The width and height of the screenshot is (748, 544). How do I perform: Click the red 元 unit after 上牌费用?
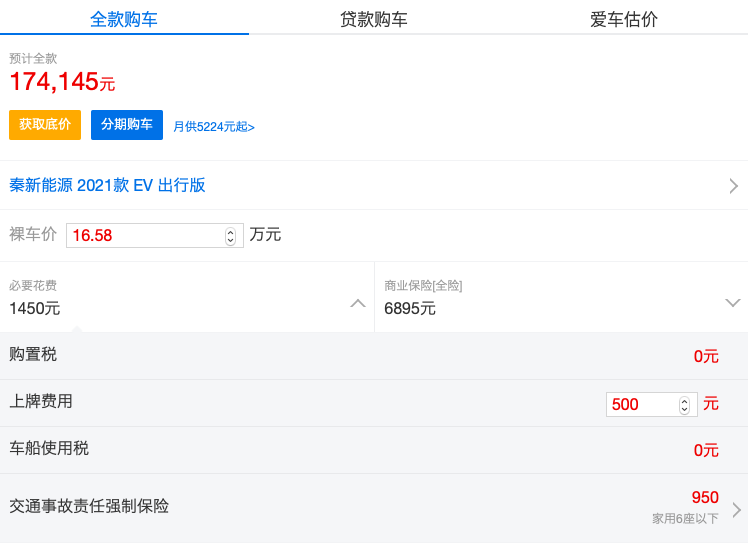tap(711, 404)
